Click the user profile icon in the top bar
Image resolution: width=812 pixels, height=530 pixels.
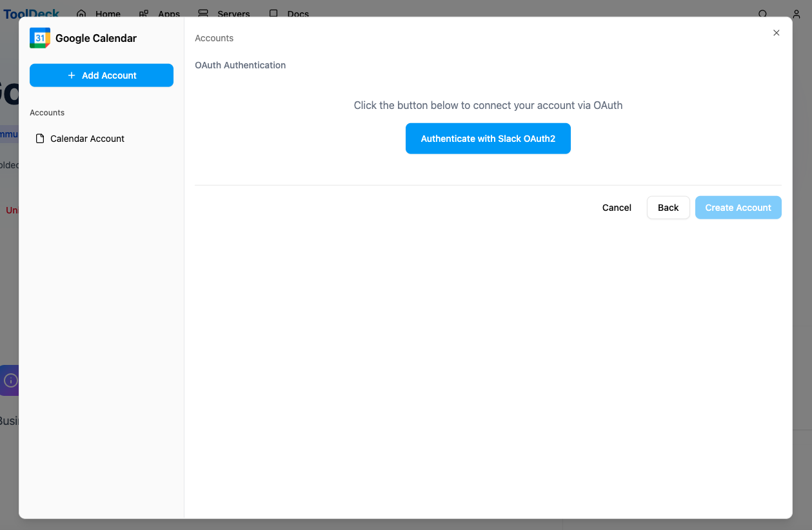point(796,13)
